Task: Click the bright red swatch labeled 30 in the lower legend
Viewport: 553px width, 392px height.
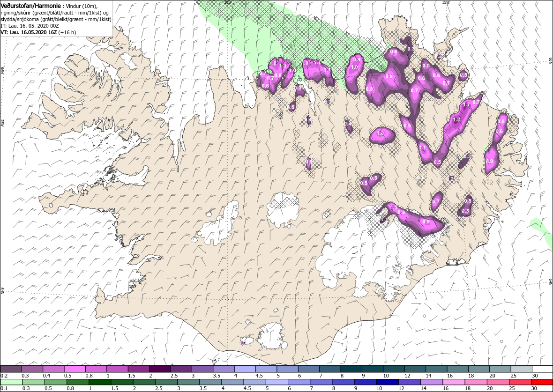Action: (542, 382)
